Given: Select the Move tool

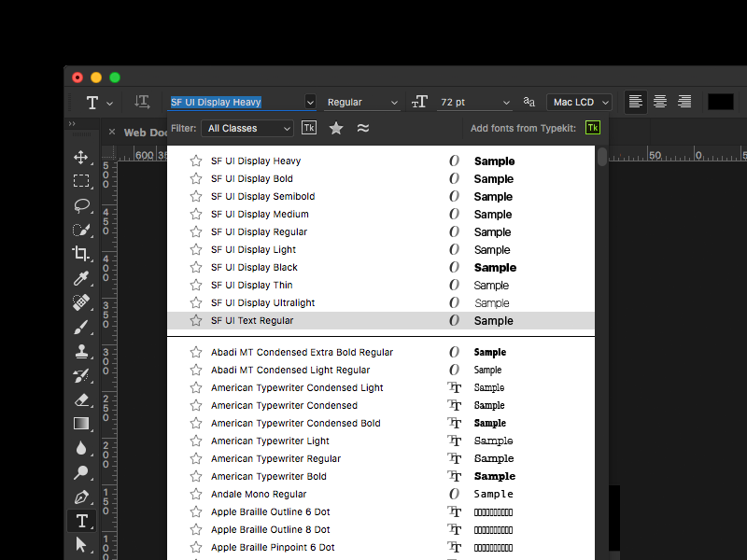Looking at the screenshot, I should coord(81,158).
